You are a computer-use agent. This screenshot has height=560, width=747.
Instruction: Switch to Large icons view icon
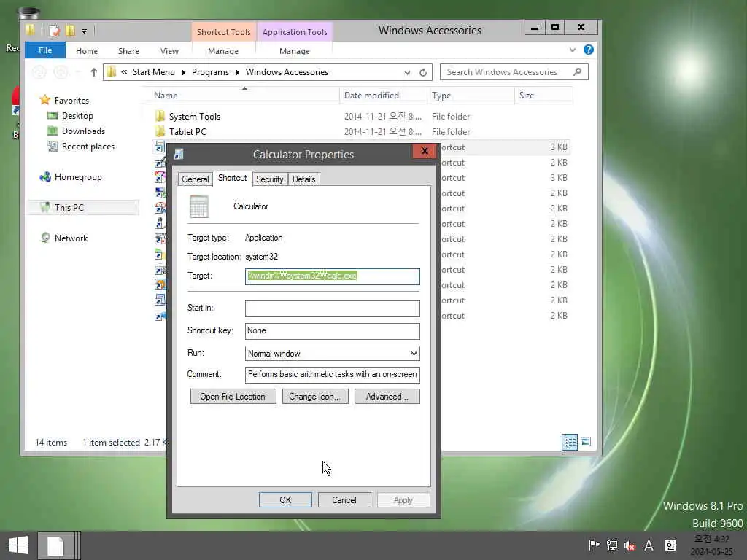586,443
